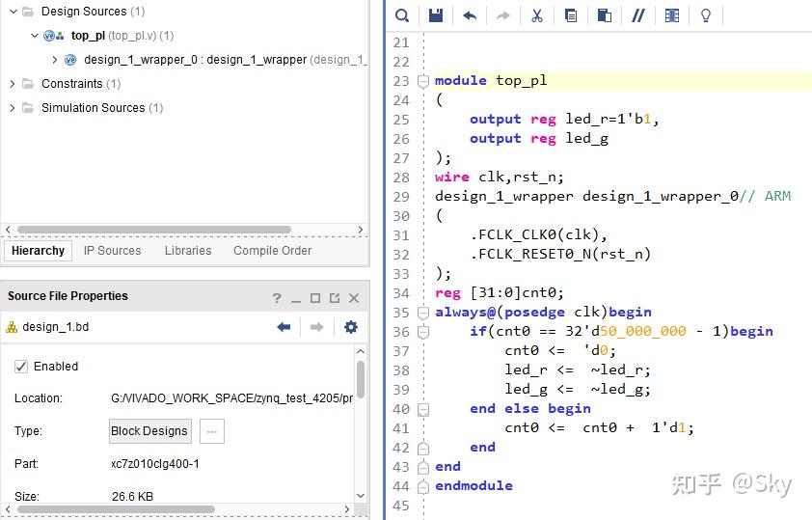Select the top_pl tree row
This screenshot has height=520, width=812.
185,36
